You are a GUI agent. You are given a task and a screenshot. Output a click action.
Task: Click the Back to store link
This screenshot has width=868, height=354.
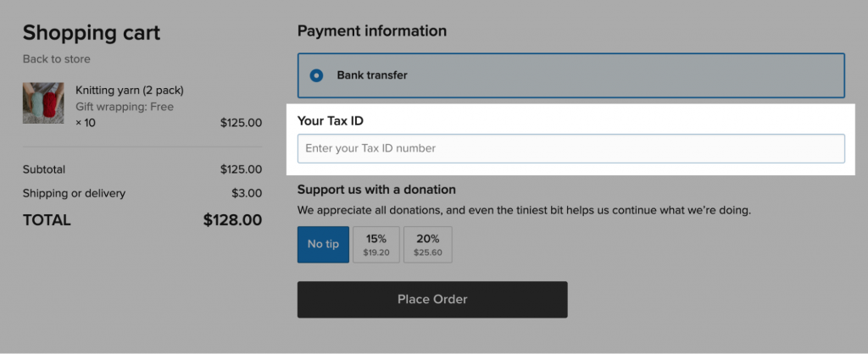point(56,59)
